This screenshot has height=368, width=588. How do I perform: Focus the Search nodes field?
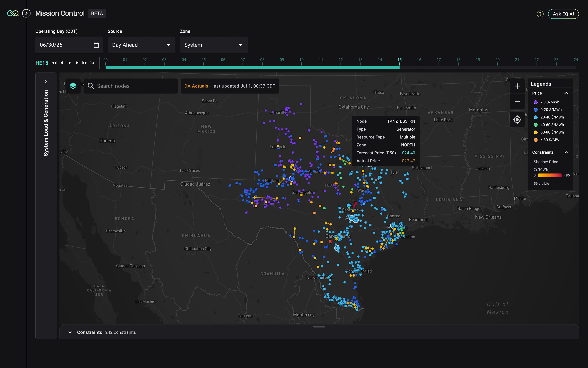click(131, 86)
